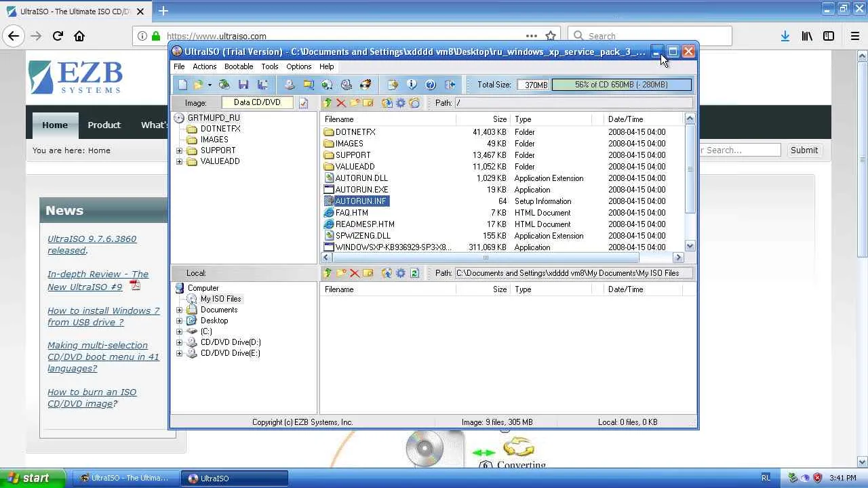Open the Bootable menu
Viewport: 868px width, 488px height.
coord(239,66)
